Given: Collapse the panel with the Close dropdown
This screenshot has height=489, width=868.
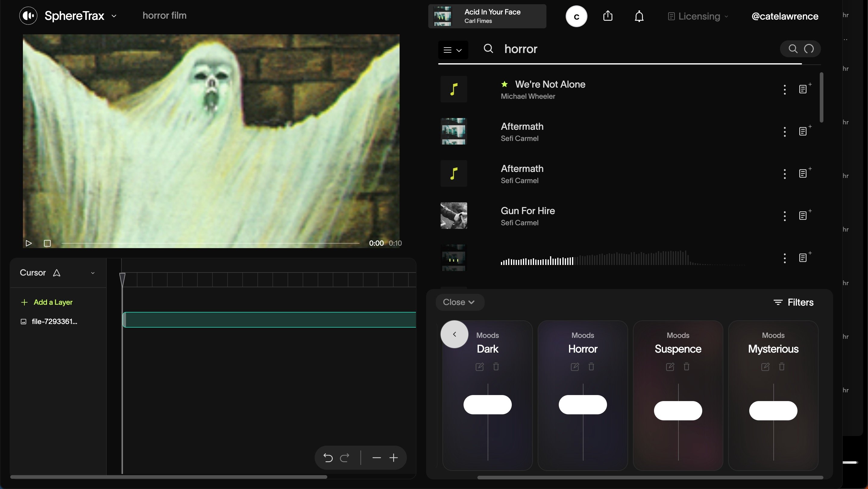Looking at the screenshot, I should [460, 302].
